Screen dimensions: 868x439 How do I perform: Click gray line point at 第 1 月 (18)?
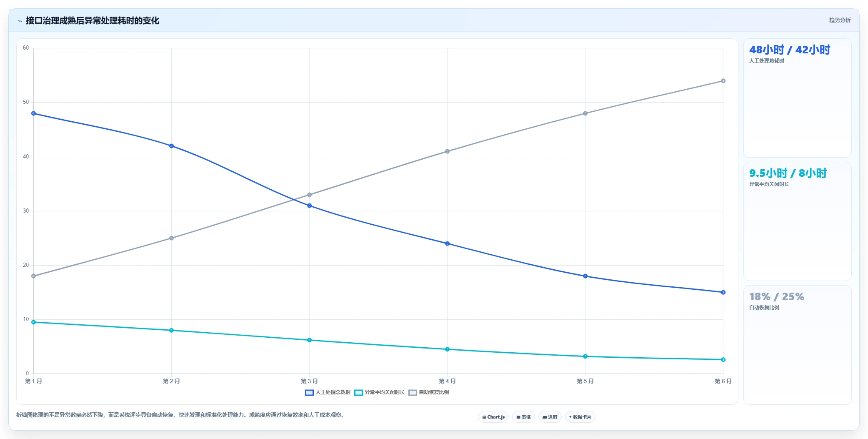pos(34,276)
